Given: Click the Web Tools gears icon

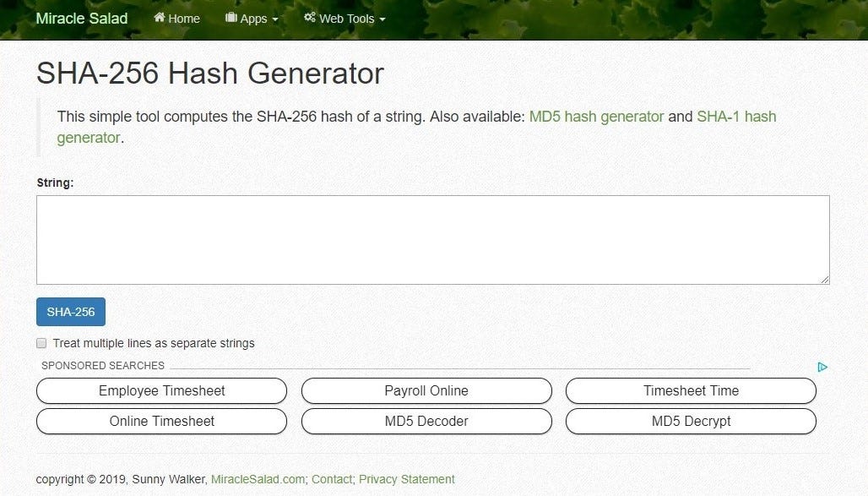Looking at the screenshot, I should tap(309, 18).
